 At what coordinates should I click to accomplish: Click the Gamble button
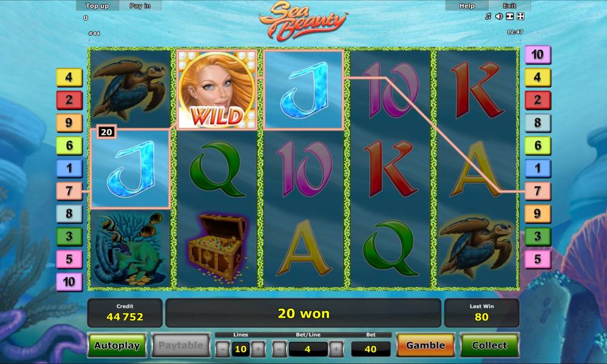point(426,345)
